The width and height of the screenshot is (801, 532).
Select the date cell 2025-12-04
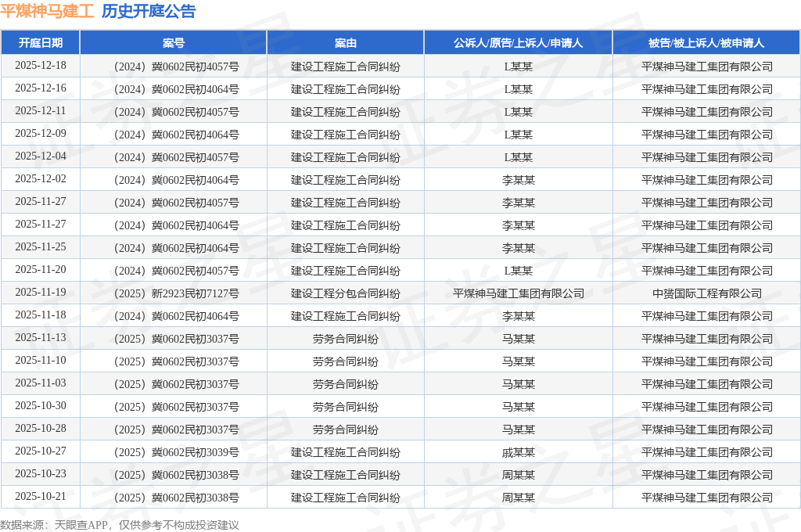pyautogui.click(x=41, y=156)
